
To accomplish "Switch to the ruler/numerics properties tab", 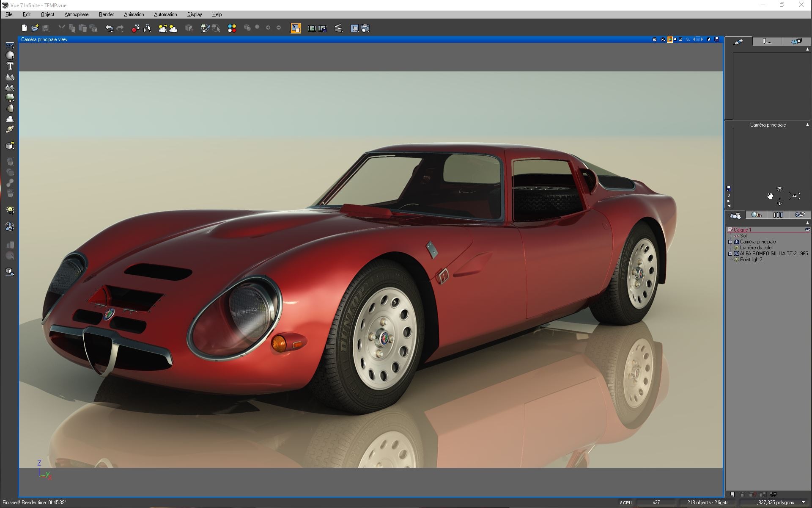I will 767,41.
